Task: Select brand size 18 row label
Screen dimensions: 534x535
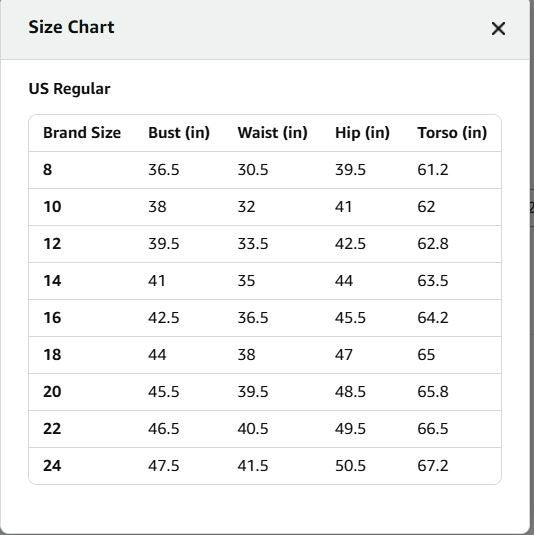Action: (52, 355)
